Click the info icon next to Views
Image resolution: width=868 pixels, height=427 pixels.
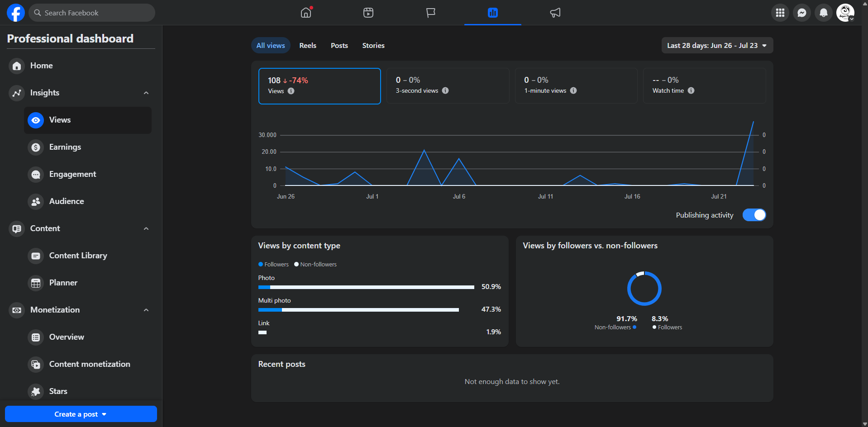[291, 91]
